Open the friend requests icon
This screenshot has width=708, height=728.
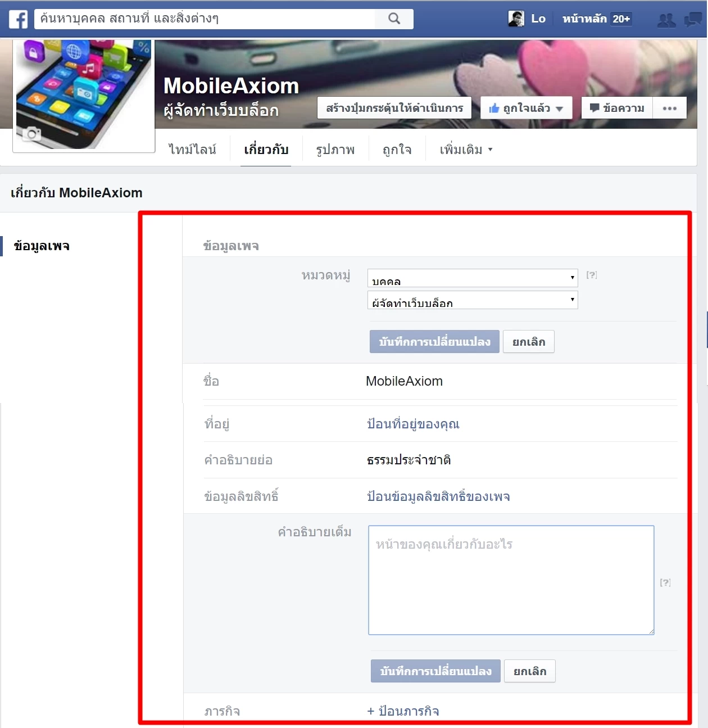(666, 20)
